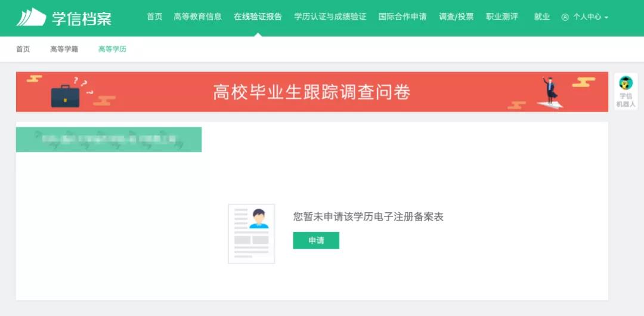Select 职业测评 in the navigation bar
The image size is (644, 316).
(501, 17)
